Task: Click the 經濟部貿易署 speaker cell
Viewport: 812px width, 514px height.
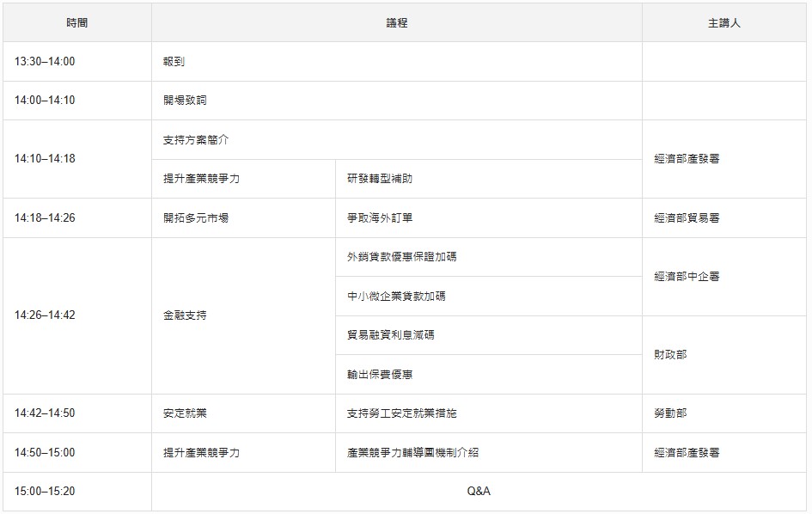Action: 687,218
